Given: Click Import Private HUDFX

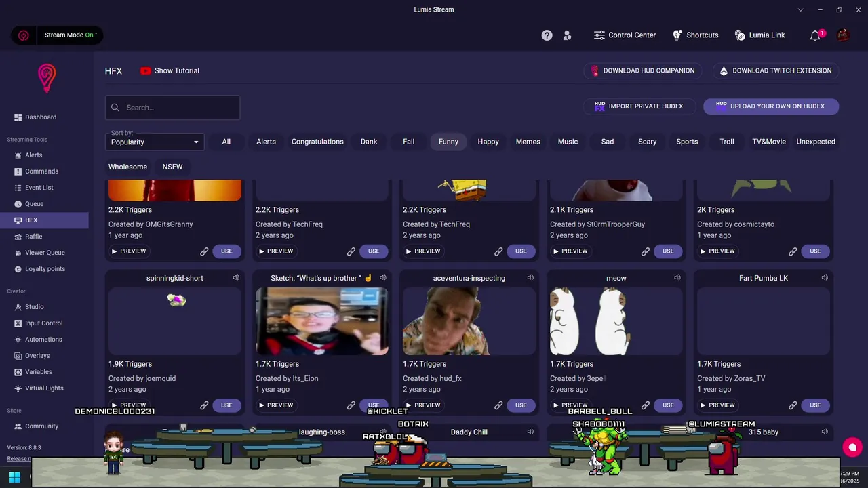Looking at the screenshot, I should 638,106.
